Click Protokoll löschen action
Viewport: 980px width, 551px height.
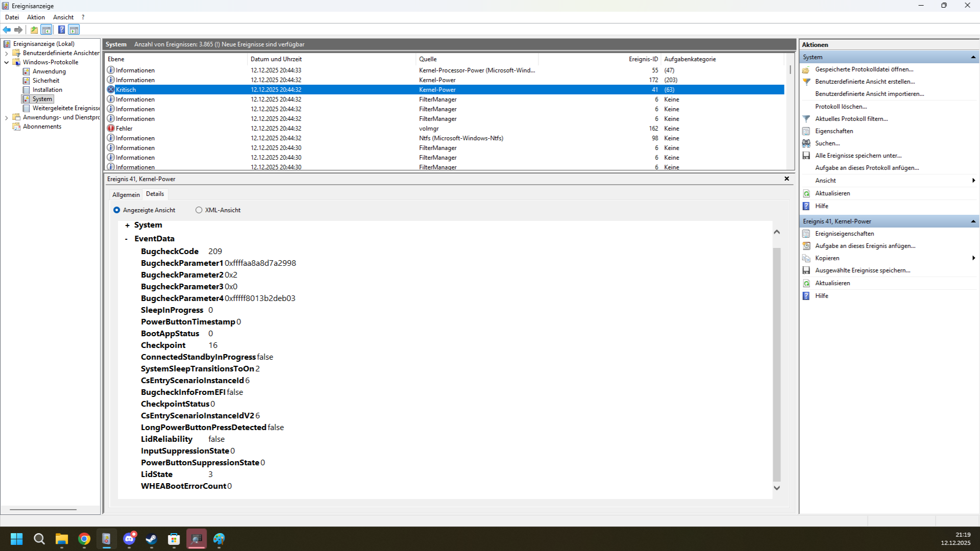[x=841, y=107]
